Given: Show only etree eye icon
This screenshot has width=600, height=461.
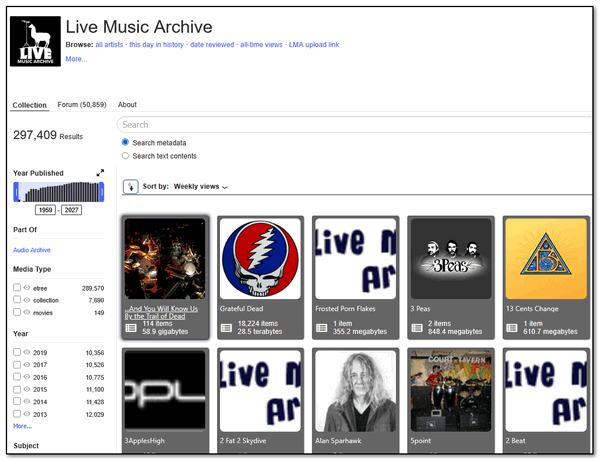Looking at the screenshot, I should pos(27,288).
